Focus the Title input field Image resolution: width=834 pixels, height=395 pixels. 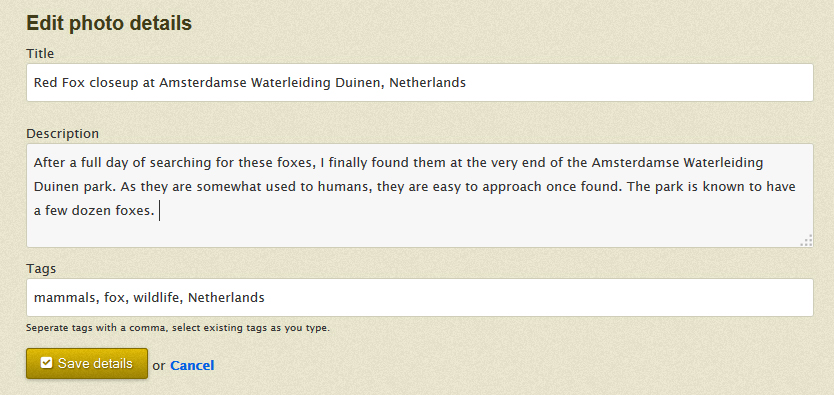(420, 82)
